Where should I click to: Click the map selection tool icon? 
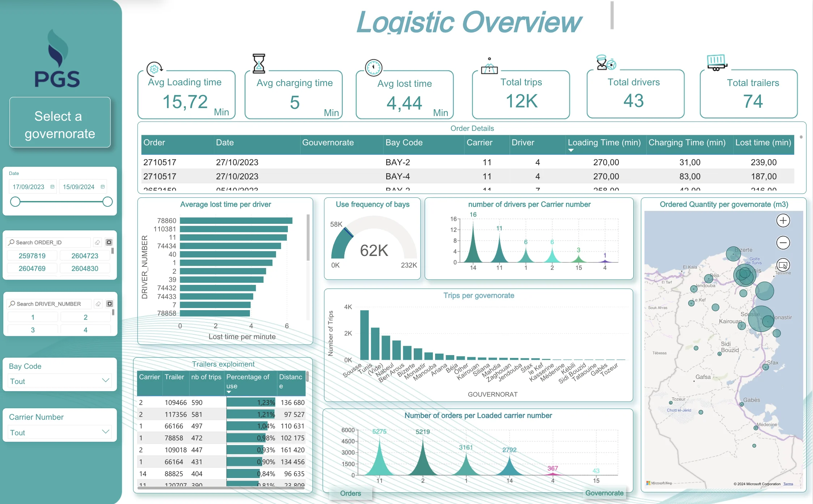point(783,265)
